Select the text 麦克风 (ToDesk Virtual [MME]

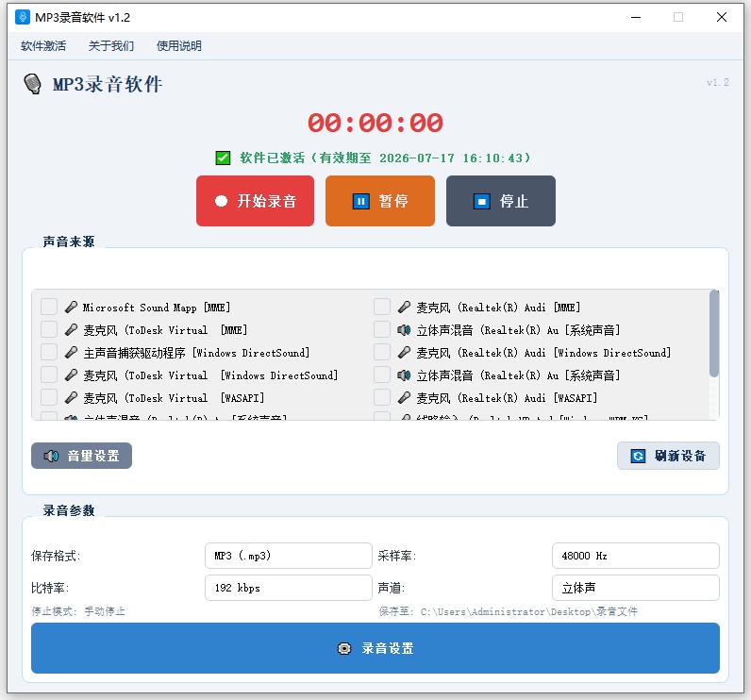165,330
